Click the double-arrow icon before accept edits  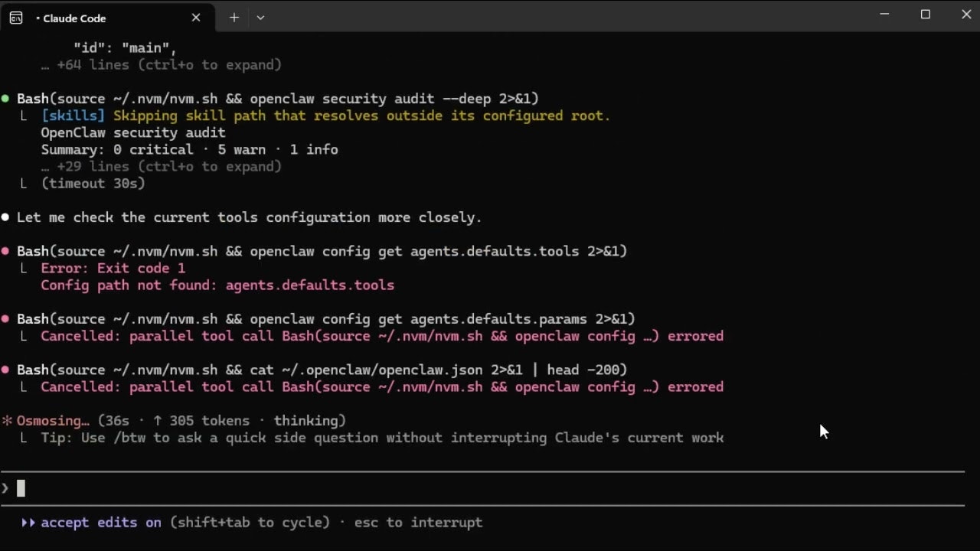pos(28,522)
